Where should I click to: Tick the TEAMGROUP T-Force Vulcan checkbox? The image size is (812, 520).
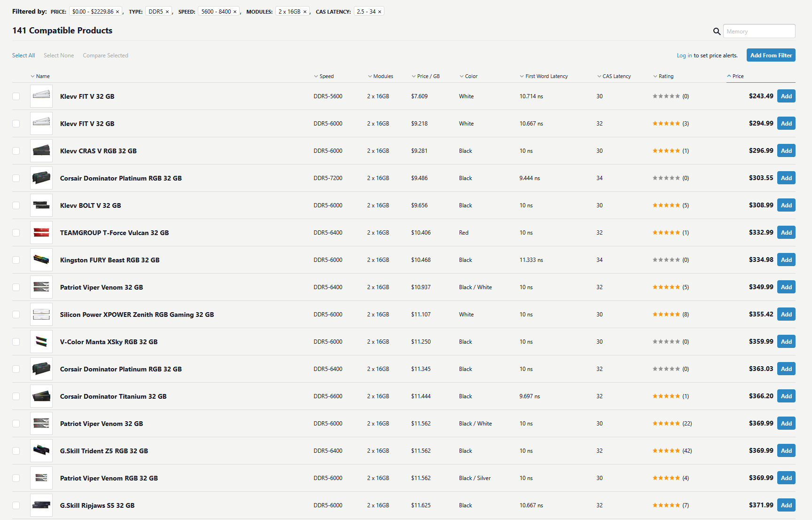click(x=16, y=233)
